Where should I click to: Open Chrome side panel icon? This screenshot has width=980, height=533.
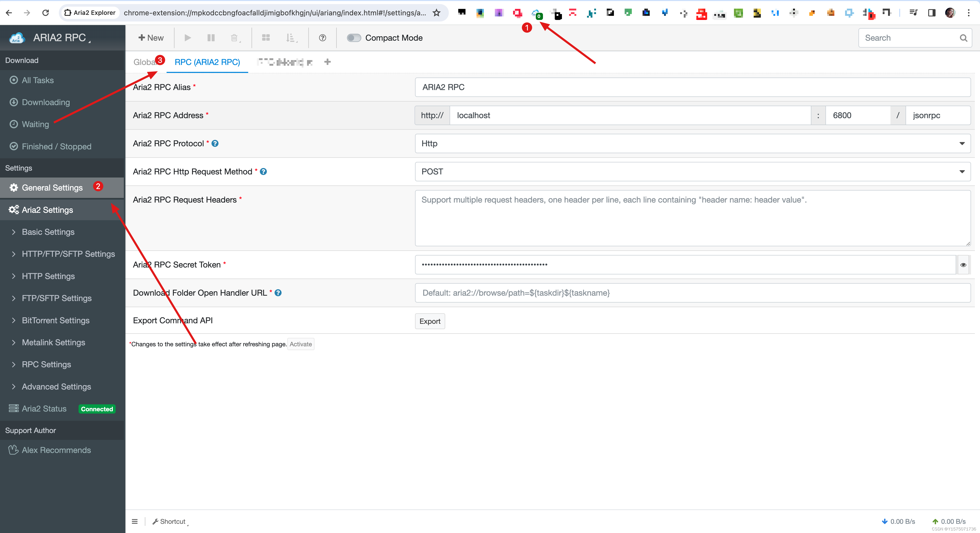[931, 13]
